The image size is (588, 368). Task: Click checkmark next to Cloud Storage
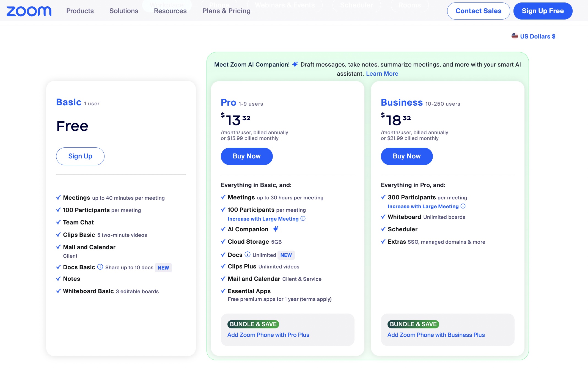tap(223, 241)
